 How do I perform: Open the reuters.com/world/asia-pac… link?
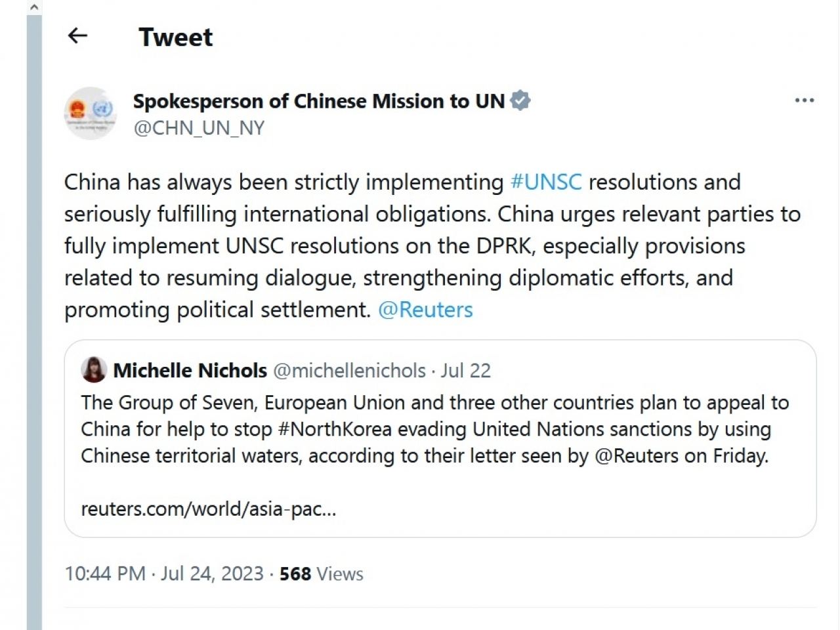coord(208,509)
